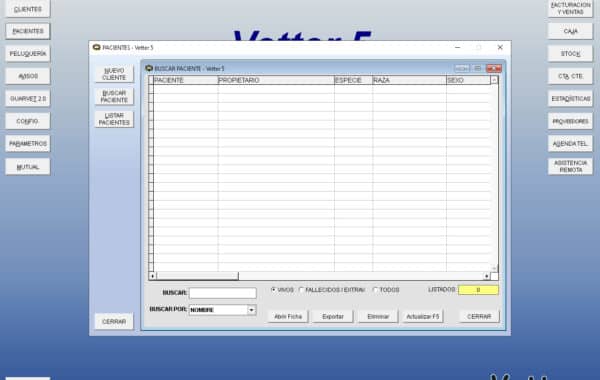Select the TODOS radio button
This screenshot has height=380, width=600.
tap(375, 290)
